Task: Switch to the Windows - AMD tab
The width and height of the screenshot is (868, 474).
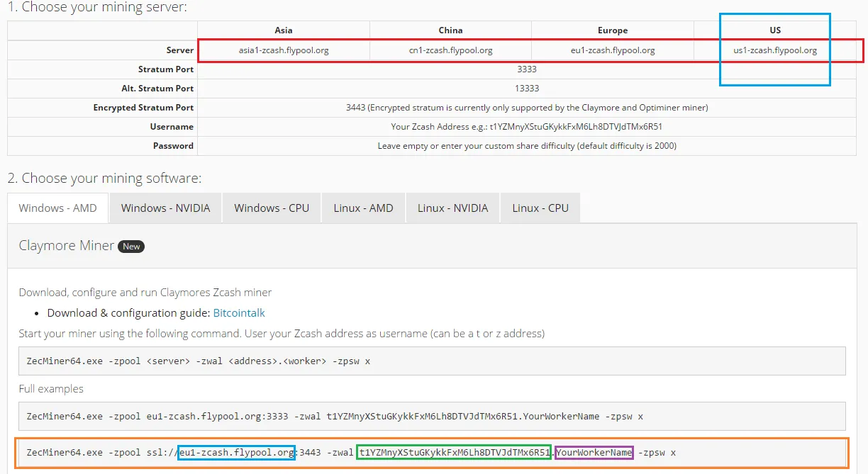Action: [x=57, y=208]
